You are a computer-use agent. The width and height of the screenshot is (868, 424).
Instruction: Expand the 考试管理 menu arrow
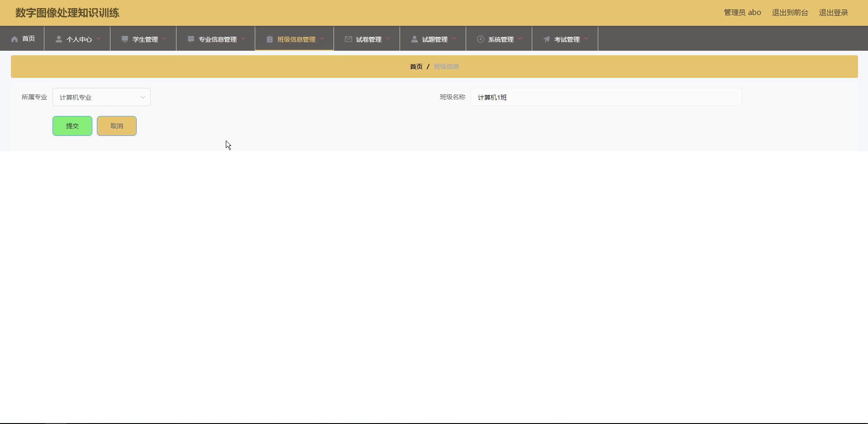[586, 39]
